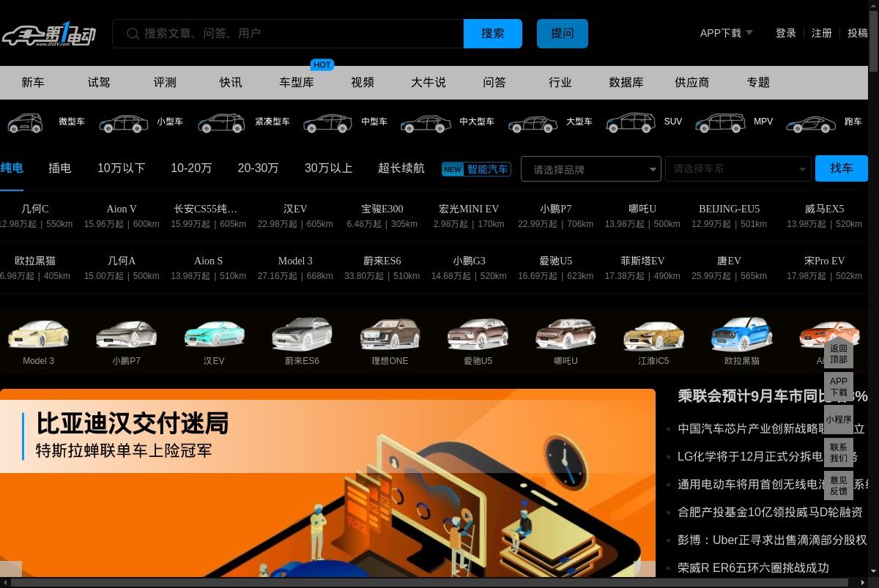The image size is (879, 588).
Task: Open the 大牛说 menu item
Action: (429, 83)
